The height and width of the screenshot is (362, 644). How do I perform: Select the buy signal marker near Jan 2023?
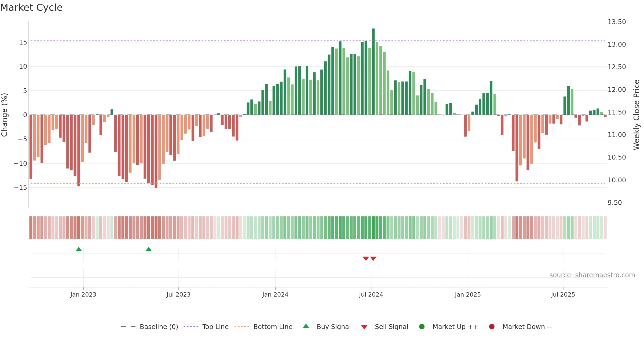tap(79, 249)
